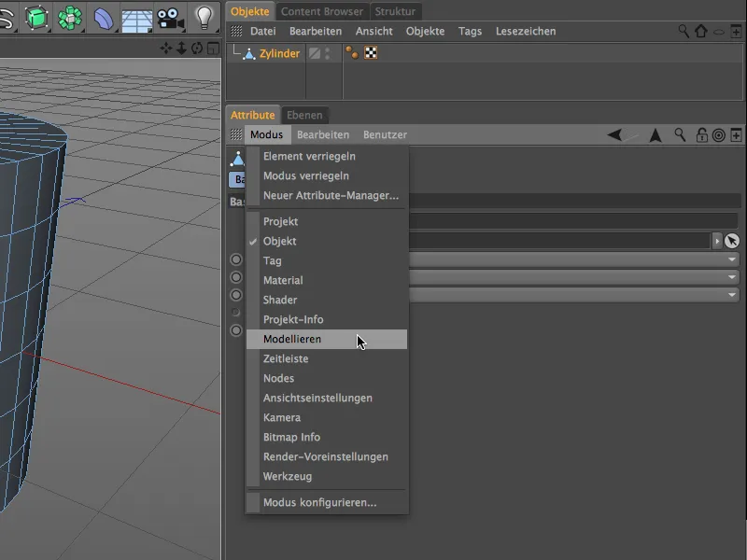
Task: Click the Object Manager grip handle icon
Action: pyautogui.click(x=236, y=32)
